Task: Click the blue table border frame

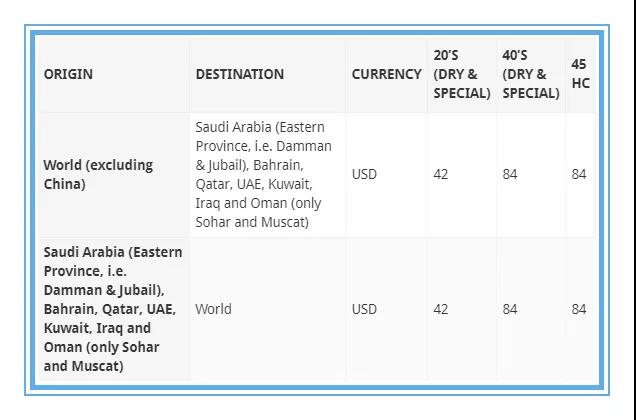Action: [x=317, y=33]
